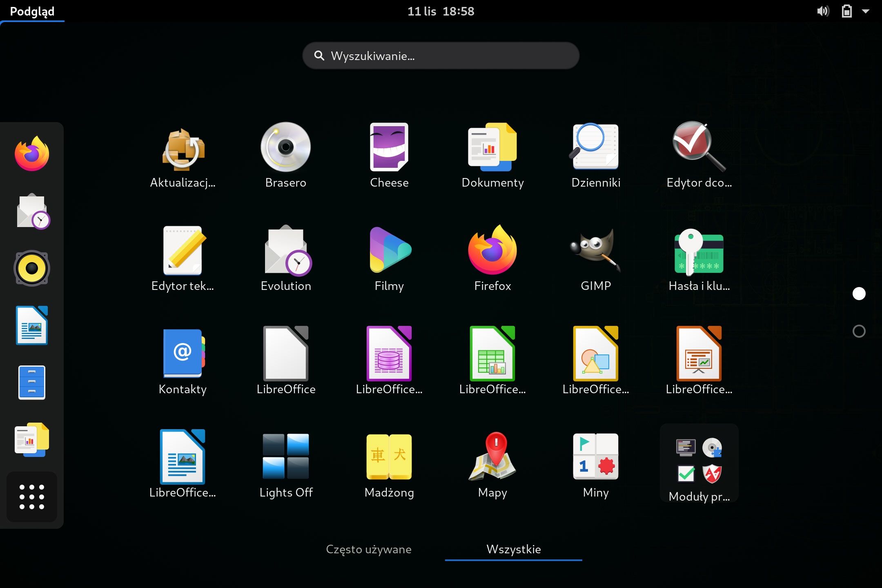Screen dimensions: 882x588
Task: Open the clock showing 11 lis 18:58
Action: coord(441,11)
